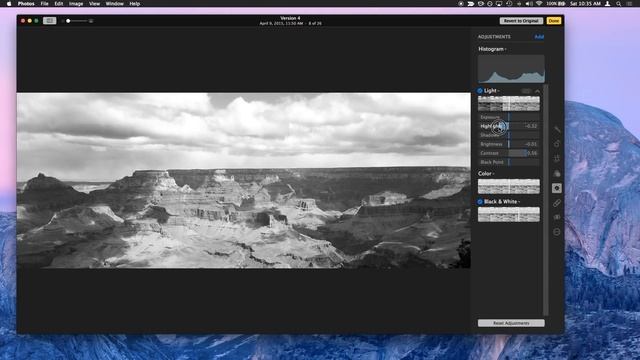Image resolution: width=640 pixels, height=360 pixels.
Task: Open the View menu
Action: click(x=94, y=4)
